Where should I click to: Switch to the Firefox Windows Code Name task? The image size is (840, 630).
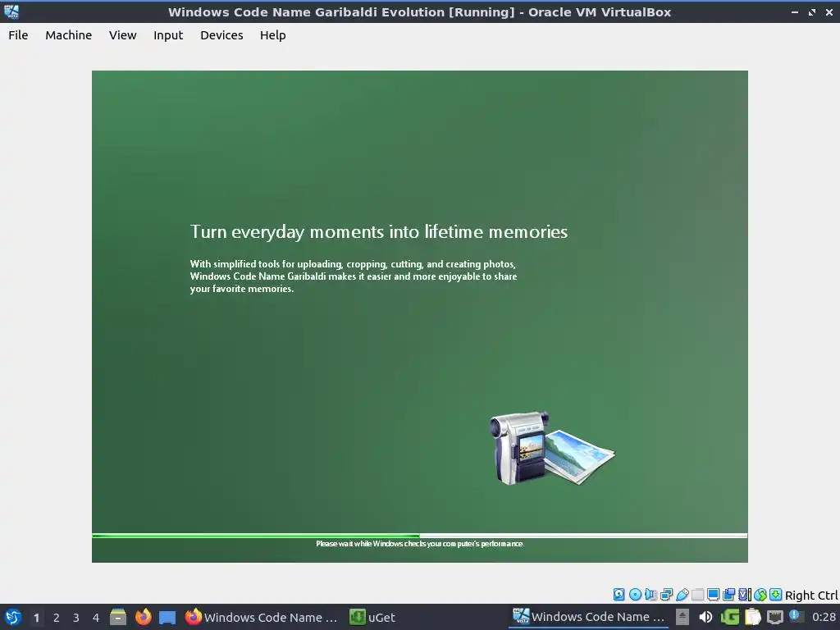[x=262, y=617]
